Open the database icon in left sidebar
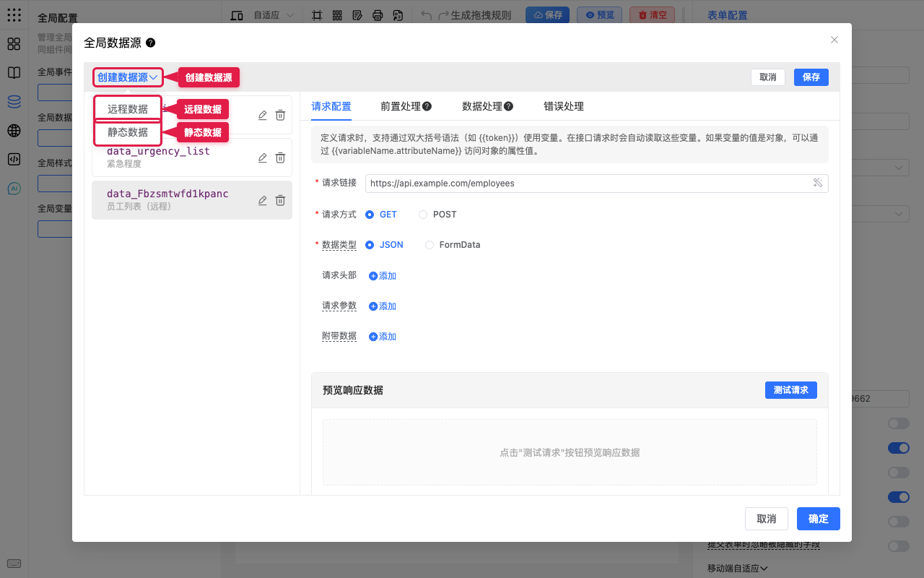Image resolution: width=924 pixels, height=578 pixels. (14, 101)
